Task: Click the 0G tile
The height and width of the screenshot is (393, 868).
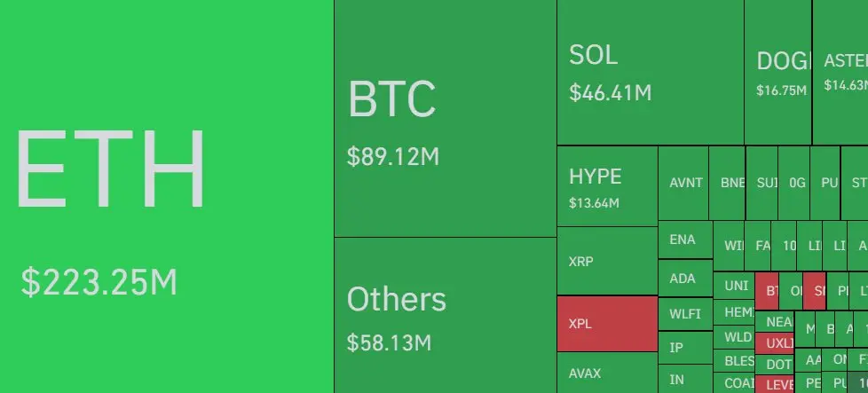Action: click(x=793, y=184)
